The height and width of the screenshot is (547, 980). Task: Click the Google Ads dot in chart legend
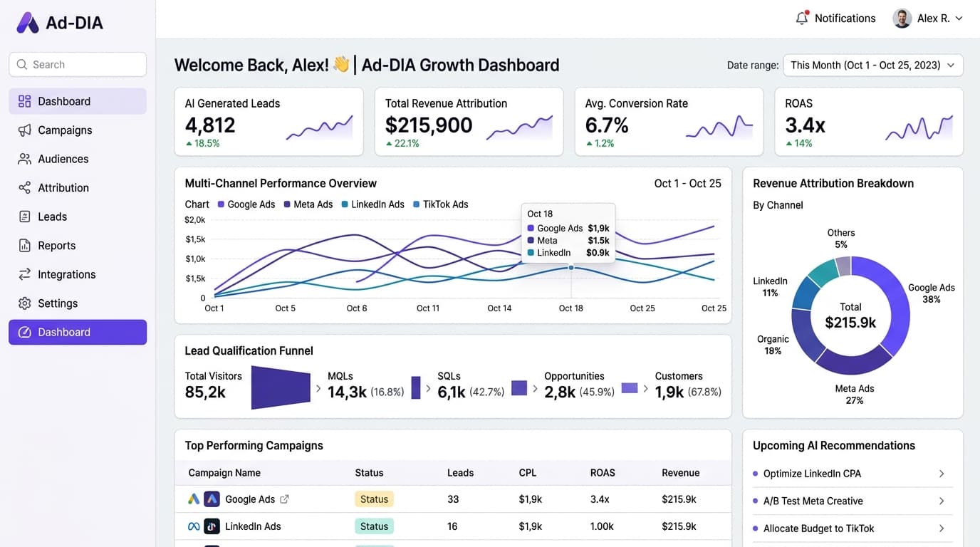(x=221, y=204)
